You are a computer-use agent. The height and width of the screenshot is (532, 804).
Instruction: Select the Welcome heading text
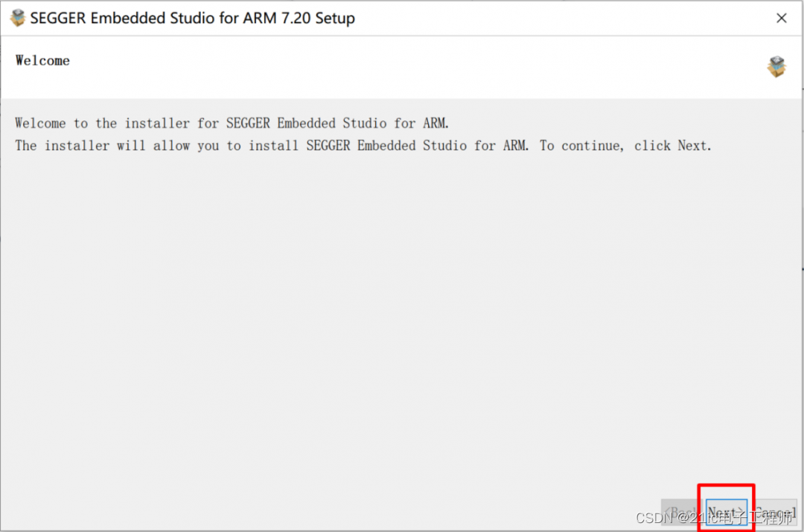[x=42, y=60]
